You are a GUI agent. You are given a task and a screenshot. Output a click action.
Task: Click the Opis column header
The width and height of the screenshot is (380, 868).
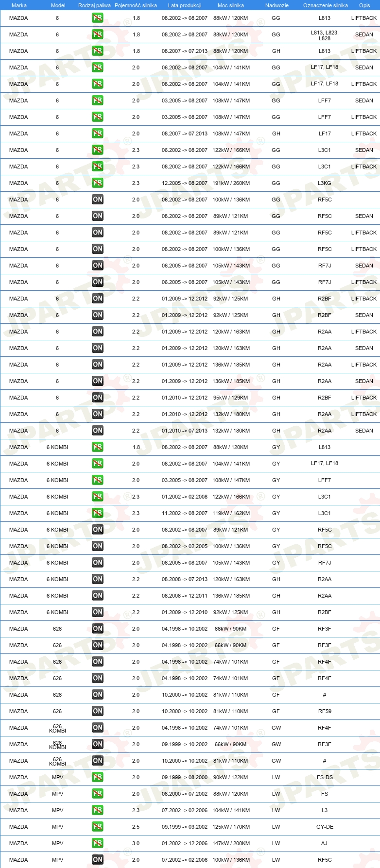click(364, 5)
